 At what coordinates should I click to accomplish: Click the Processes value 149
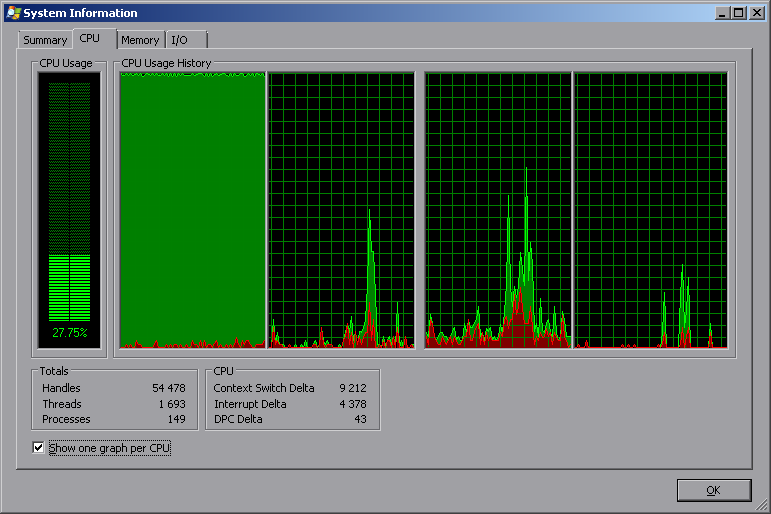[177, 419]
